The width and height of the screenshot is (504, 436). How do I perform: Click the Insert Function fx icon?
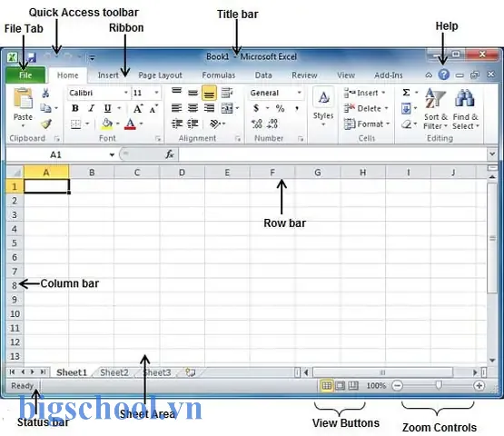coord(170,154)
